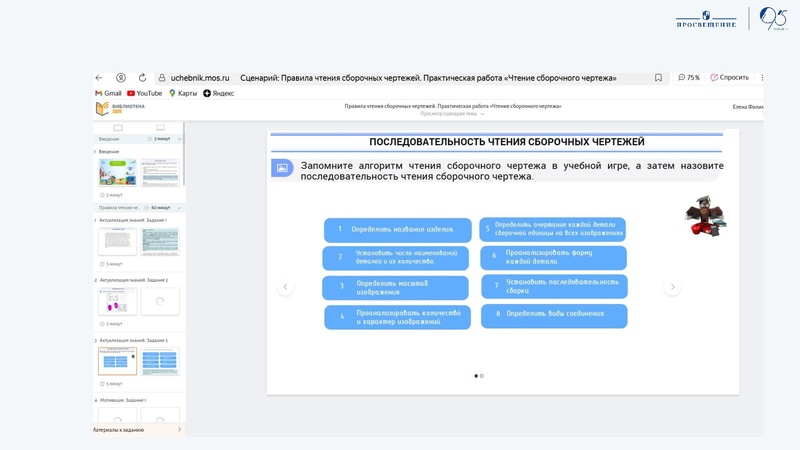This screenshot has height=450, width=800.
Task: Click card 7 Установить последовательность сборки
Action: [554, 286]
